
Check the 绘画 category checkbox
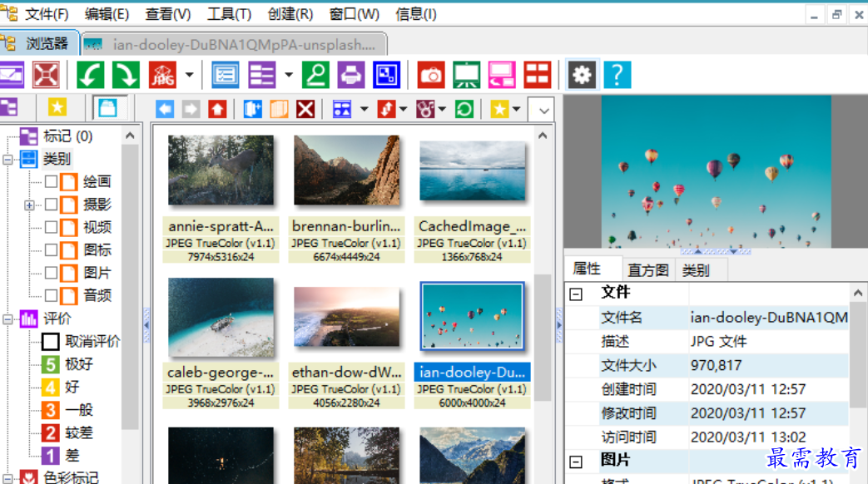coord(51,181)
